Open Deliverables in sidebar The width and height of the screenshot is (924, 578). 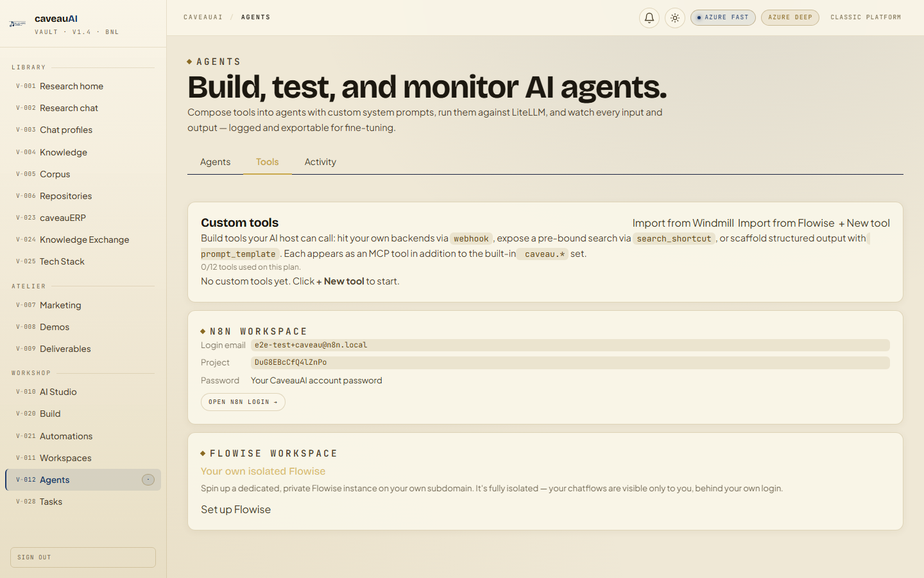83,349
